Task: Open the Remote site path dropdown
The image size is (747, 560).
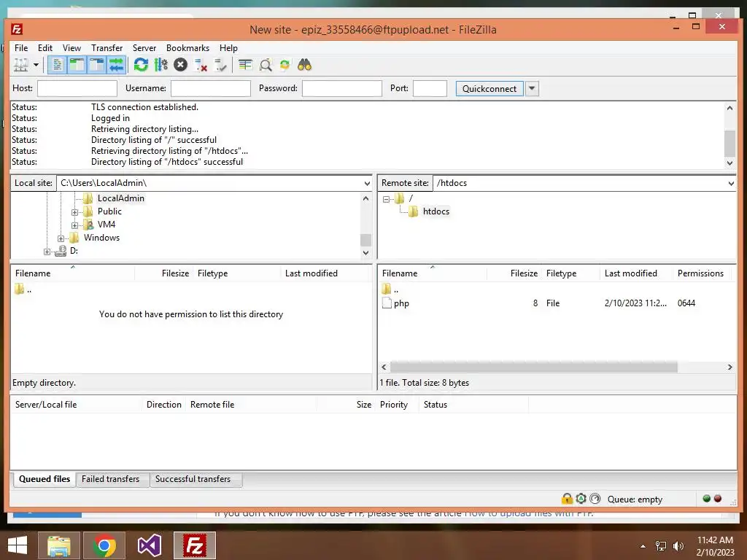Action: [x=731, y=183]
